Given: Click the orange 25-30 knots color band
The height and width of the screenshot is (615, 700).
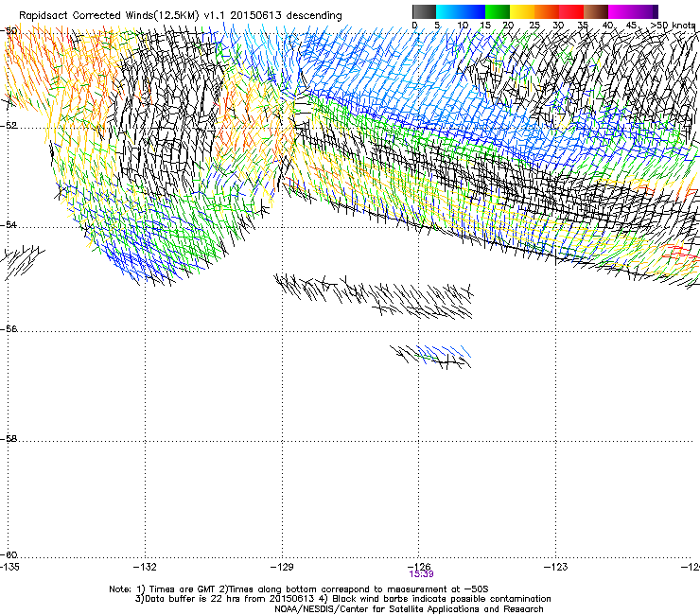Looking at the screenshot, I should pos(547,11).
